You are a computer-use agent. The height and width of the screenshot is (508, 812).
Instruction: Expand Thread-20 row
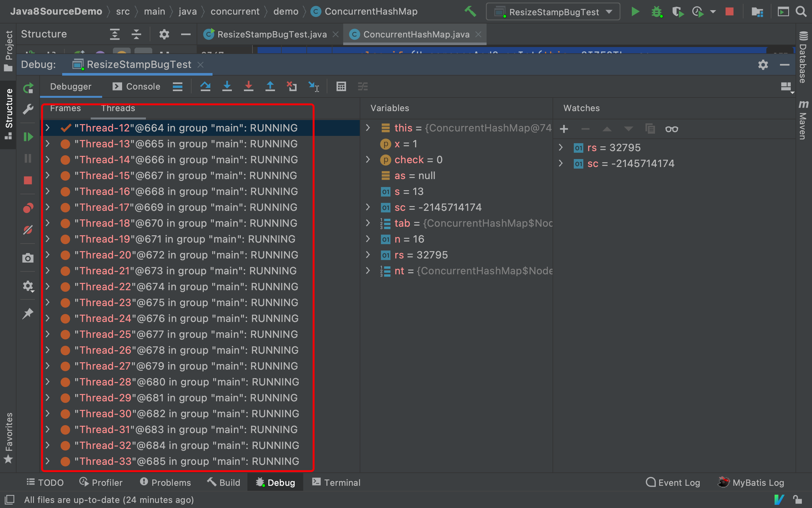48,255
